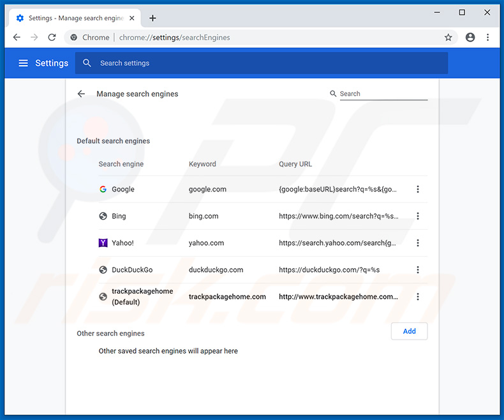Click the settings gear icon on the tab
Image resolution: width=504 pixels, height=420 pixels.
[20, 18]
